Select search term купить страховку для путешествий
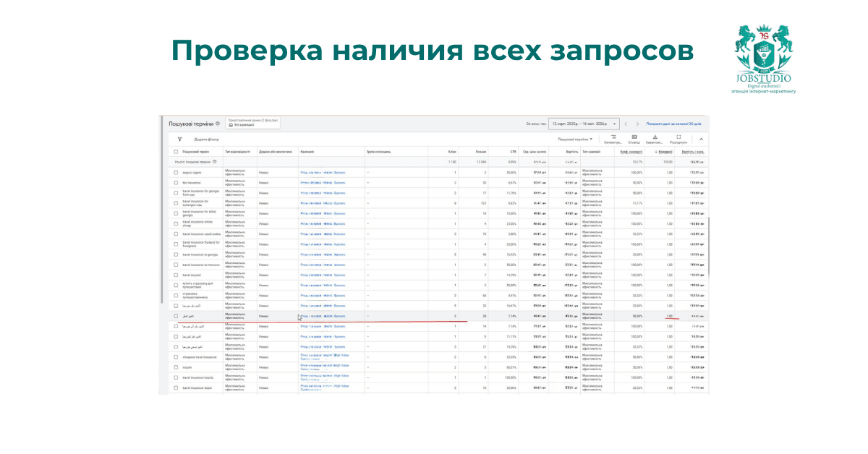 (x=199, y=286)
